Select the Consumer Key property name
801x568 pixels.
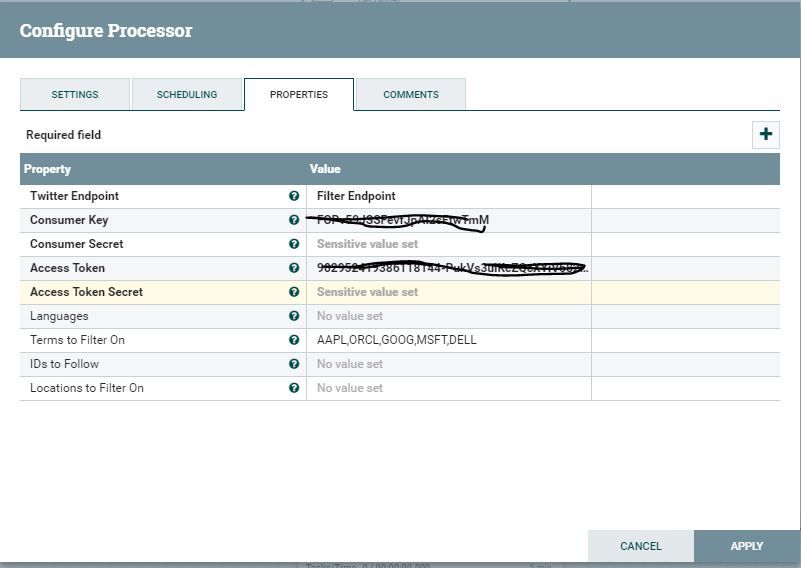click(69, 220)
